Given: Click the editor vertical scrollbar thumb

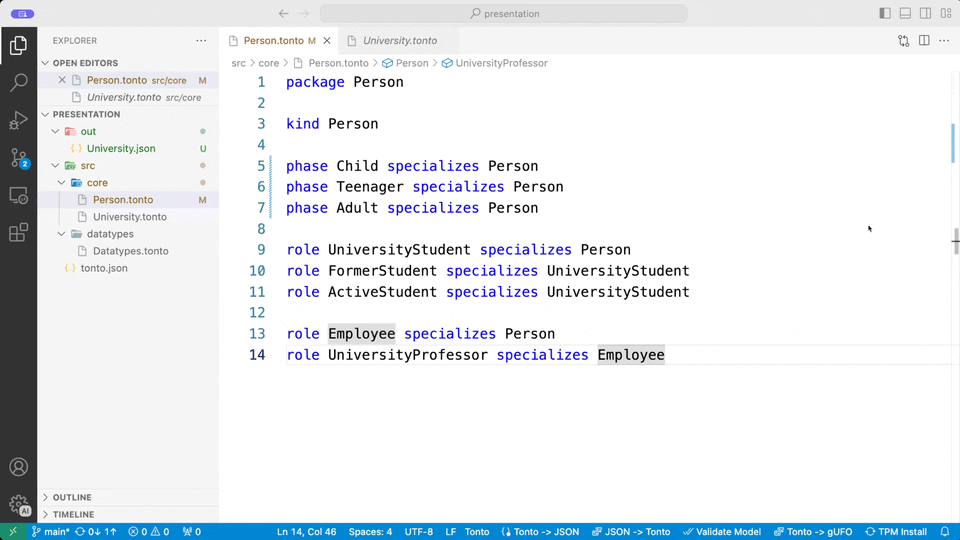Looking at the screenshot, I should tap(952, 143).
